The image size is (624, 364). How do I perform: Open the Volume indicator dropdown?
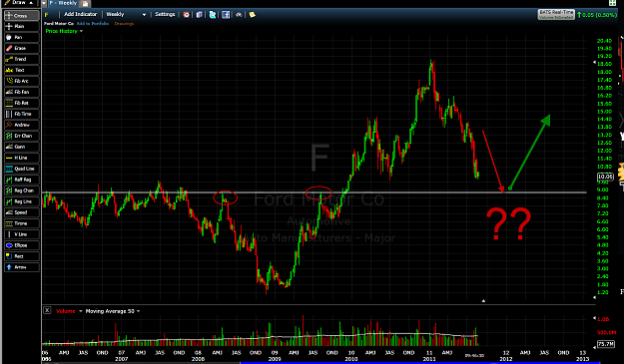click(80, 311)
